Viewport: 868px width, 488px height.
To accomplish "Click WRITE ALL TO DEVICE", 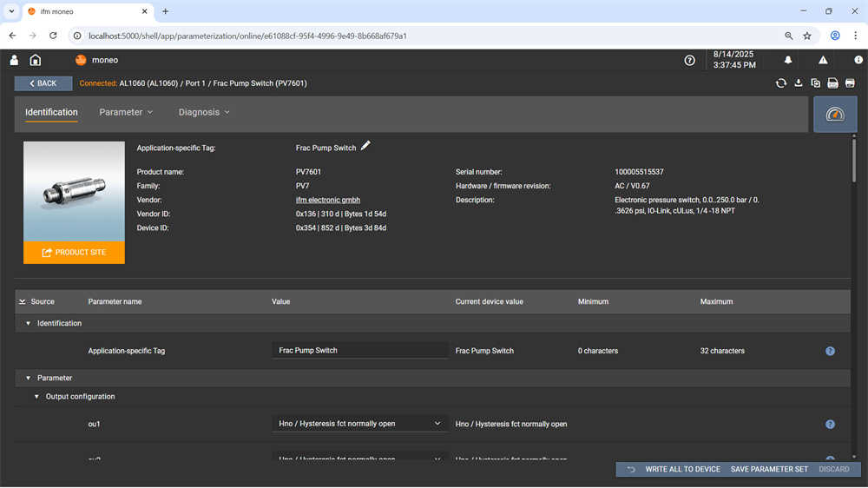I will (682, 469).
